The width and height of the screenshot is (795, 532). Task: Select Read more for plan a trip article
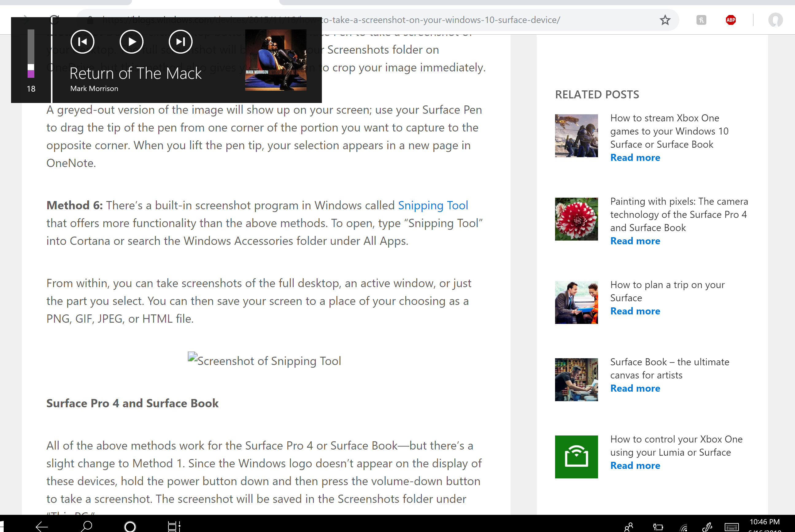[635, 311]
